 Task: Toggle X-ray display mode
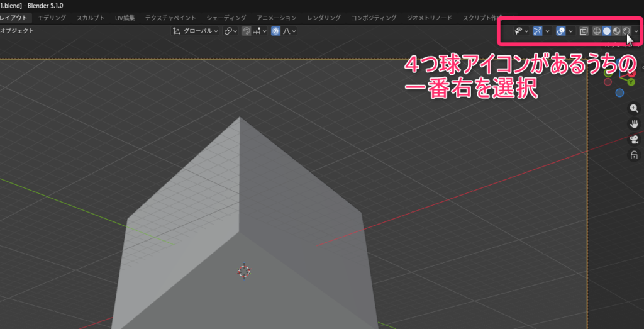click(x=584, y=31)
